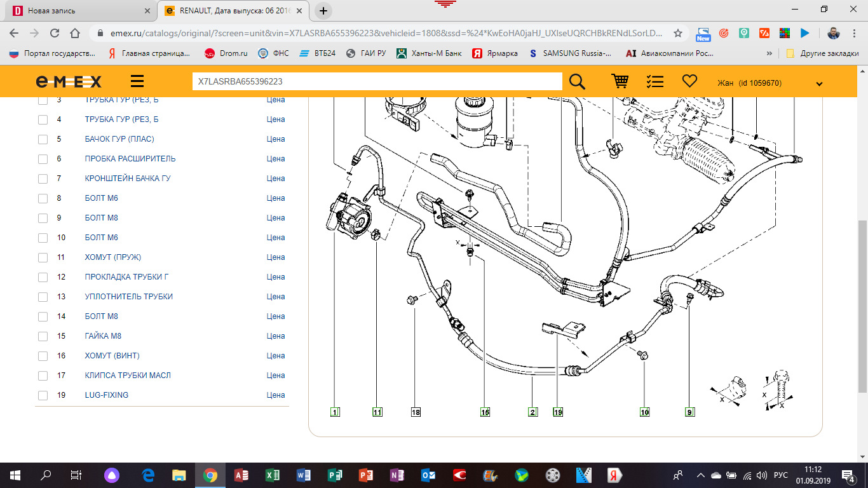Click diagram callout label 2
The height and width of the screenshot is (488, 868).
pos(532,412)
